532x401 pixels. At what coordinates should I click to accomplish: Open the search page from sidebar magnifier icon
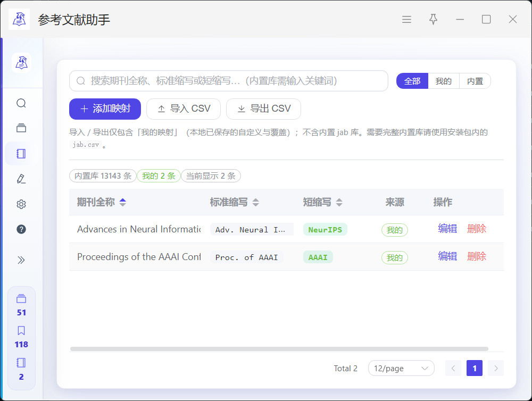[21, 103]
